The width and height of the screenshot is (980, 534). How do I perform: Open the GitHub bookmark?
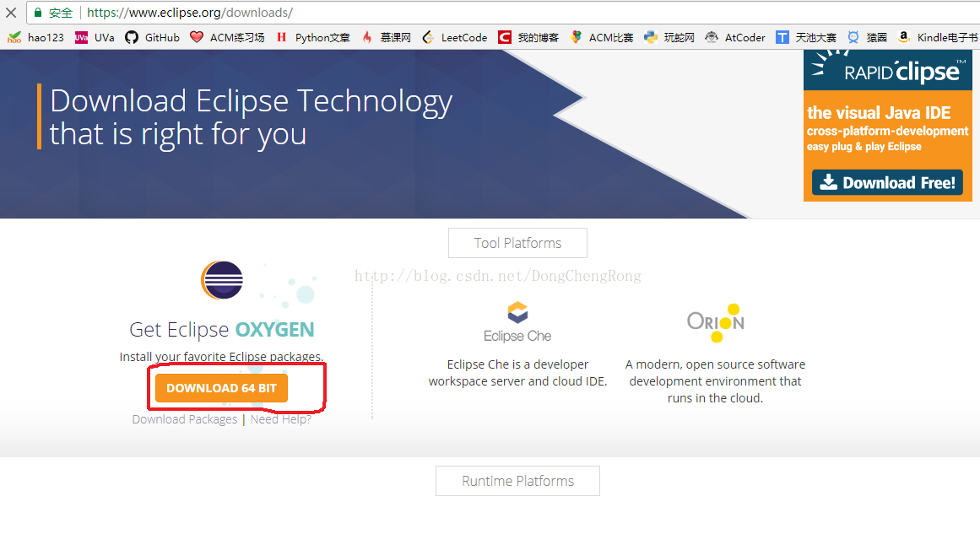click(x=153, y=37)
